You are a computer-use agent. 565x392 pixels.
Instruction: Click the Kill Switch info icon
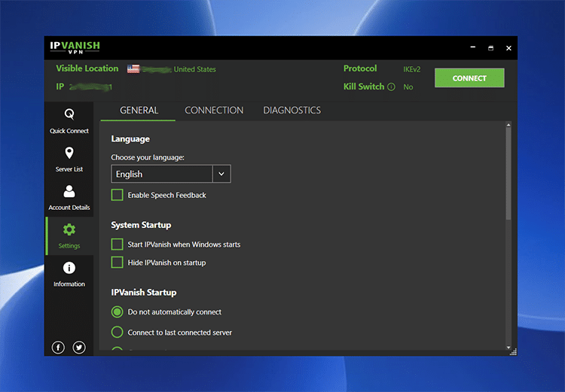point(391,87)
